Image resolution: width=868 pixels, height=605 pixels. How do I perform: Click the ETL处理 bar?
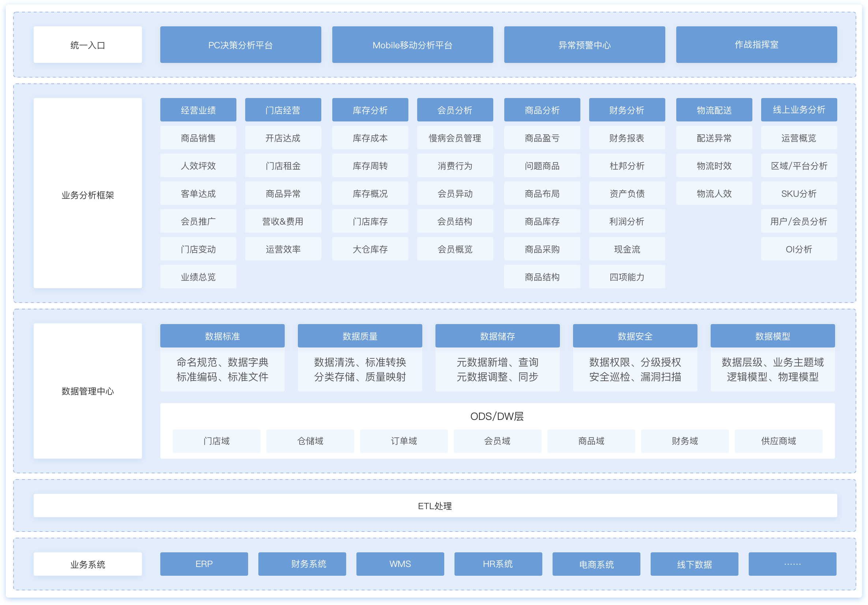pyautogui.click(x=435, y=506)
